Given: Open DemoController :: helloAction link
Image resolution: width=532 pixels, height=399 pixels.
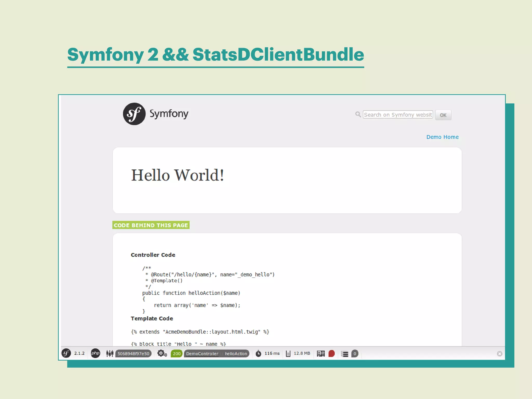Looking at the screenshot, I should point(217,354).
